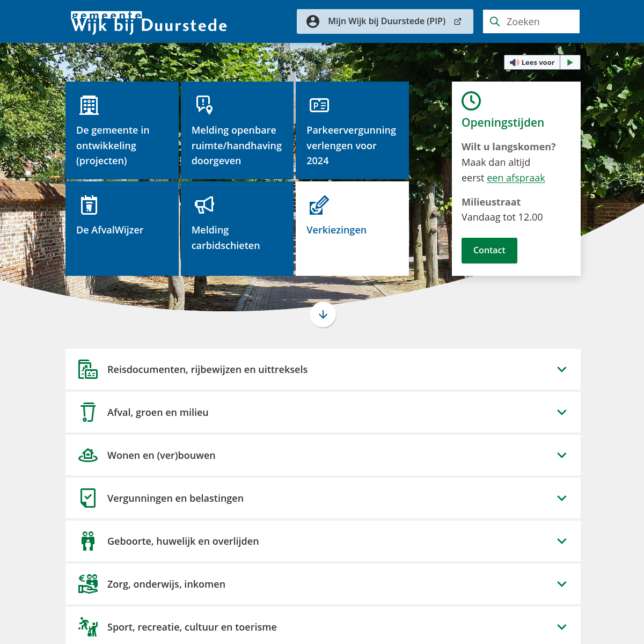Click the parking permit card icon
644x644 pixels.
point(319,105)
